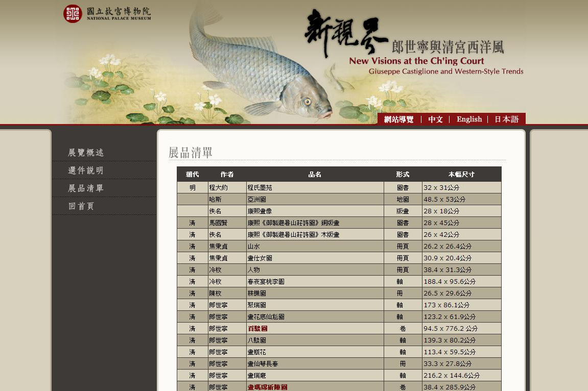Click the 朝代 column header
588x391 pixels.
[192, 175]
